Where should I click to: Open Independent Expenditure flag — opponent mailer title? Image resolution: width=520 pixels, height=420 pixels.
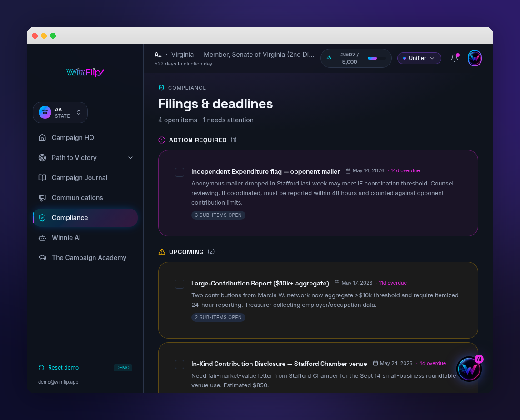coord(265,171)
